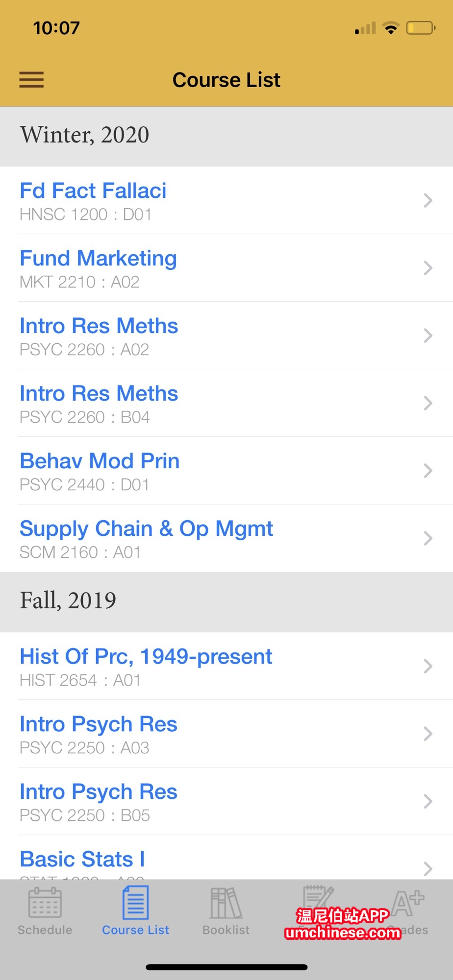Open the hamburger menu
This screenshot has height=980, width=453.
[31, 80]
